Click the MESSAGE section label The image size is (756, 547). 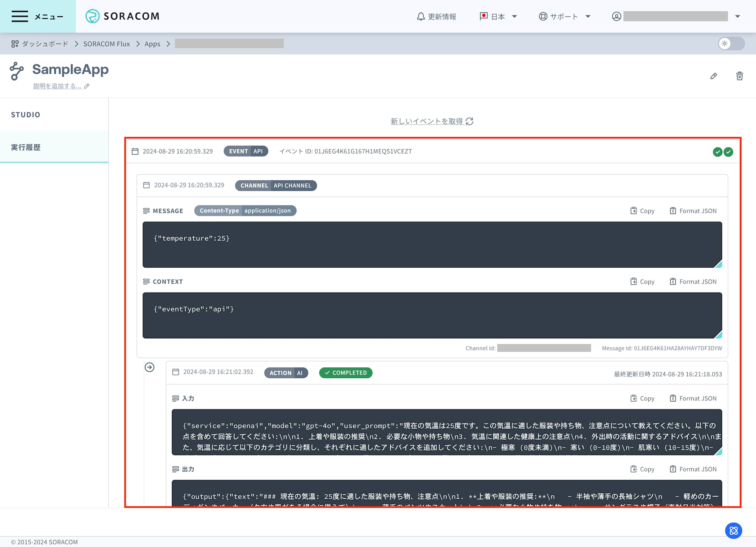(x=168, y=211)
